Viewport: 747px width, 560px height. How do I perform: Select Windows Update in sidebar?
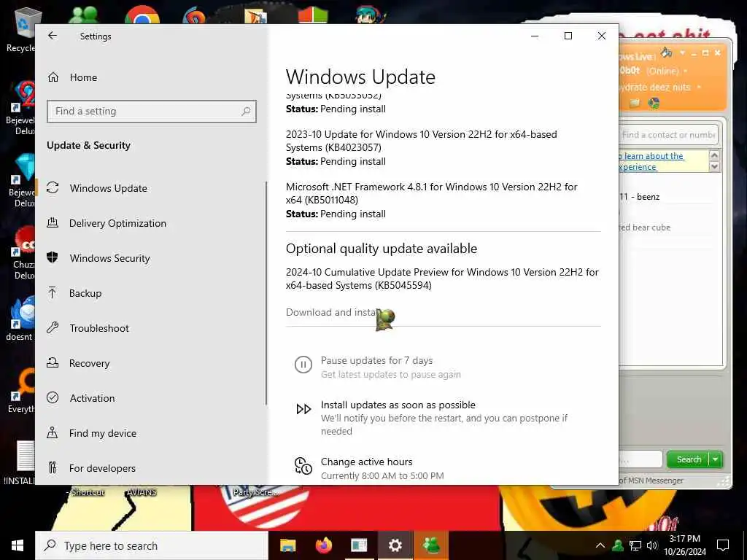point(108,188)
